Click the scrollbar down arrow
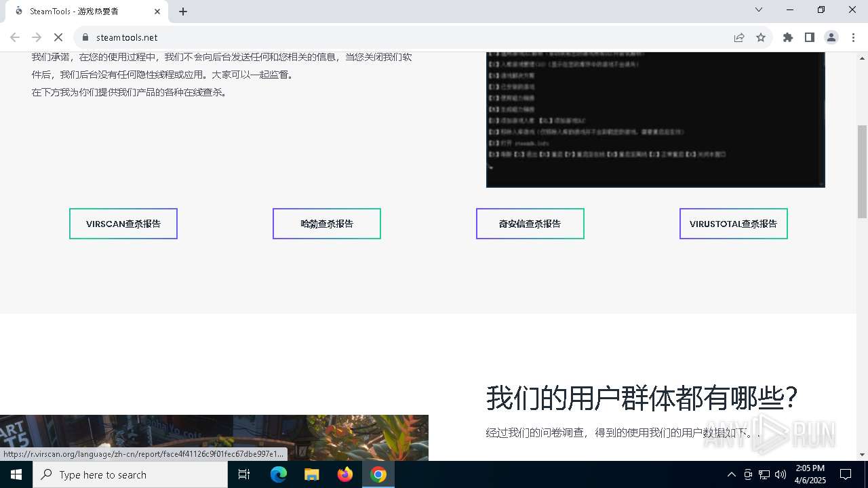 863,455
